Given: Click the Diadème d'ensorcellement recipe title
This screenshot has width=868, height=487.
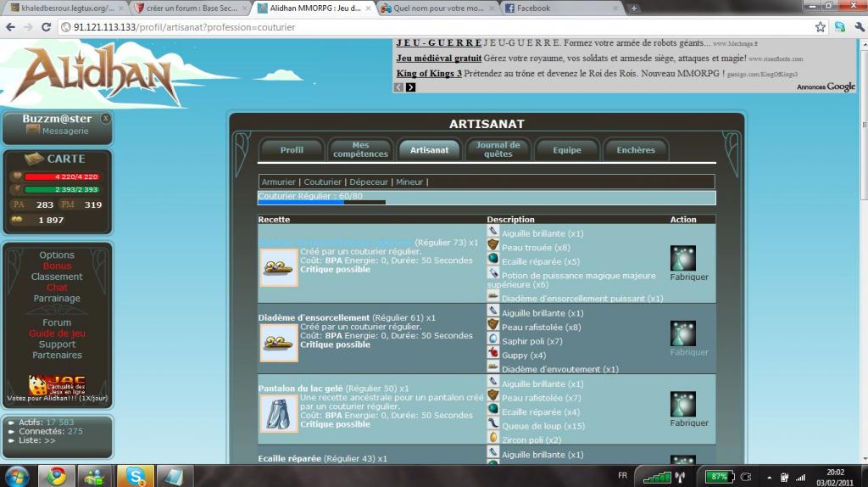Looking at the screenshot, I should pos(314,317).
